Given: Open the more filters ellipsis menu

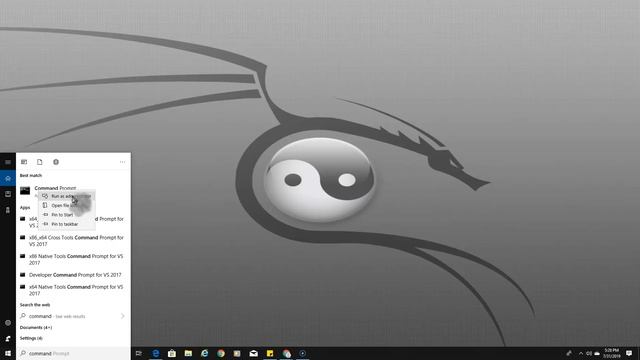Looking at the screenshot, I should pyautogui.click(x=122, y=162).
